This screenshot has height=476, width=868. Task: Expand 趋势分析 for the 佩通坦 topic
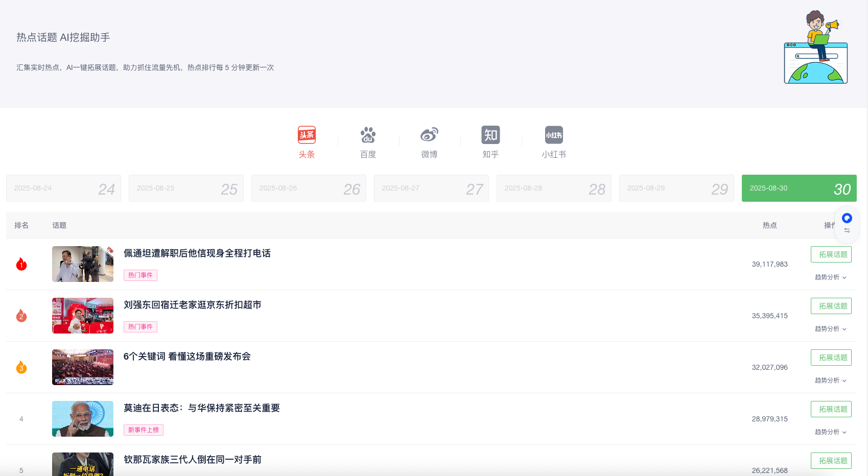tap(830, 277)
